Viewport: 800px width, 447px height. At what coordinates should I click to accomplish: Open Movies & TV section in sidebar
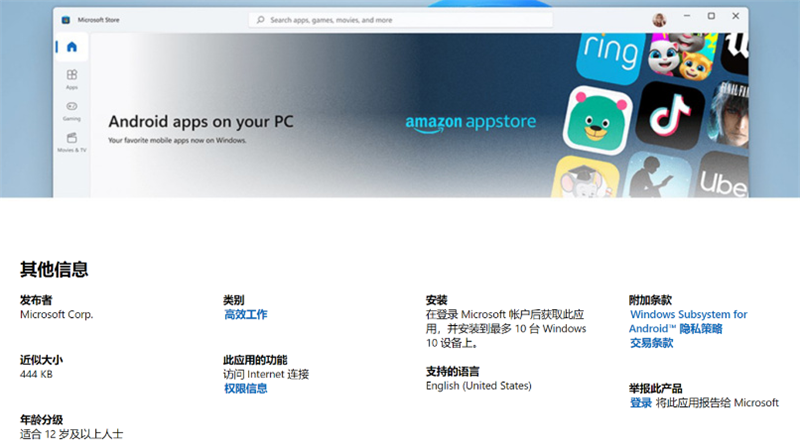tap(72, 142)
